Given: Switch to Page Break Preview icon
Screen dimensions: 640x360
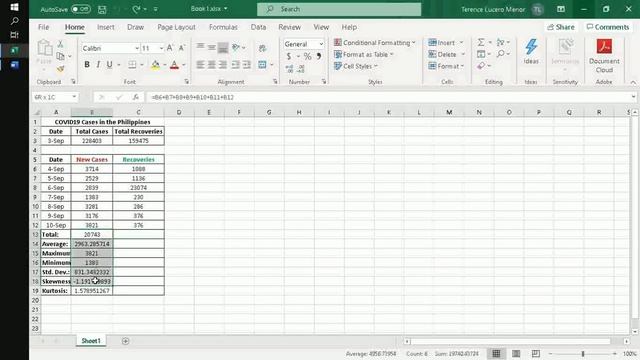Looking at the screenshot, I should (536, 353).
